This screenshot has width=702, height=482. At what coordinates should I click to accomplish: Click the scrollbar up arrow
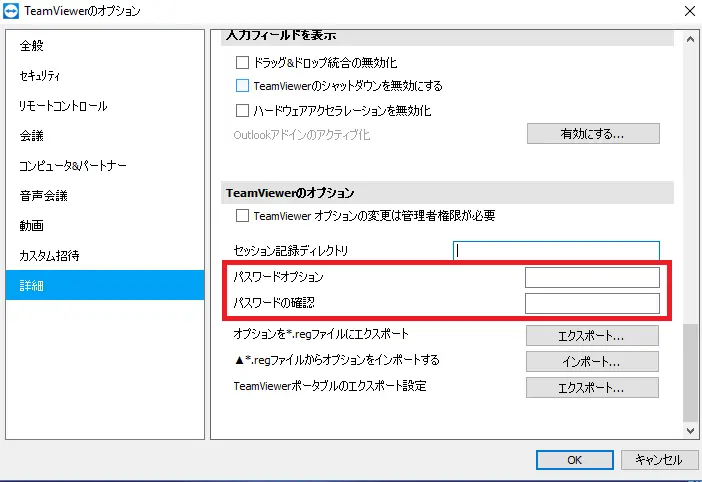[690, 39]
